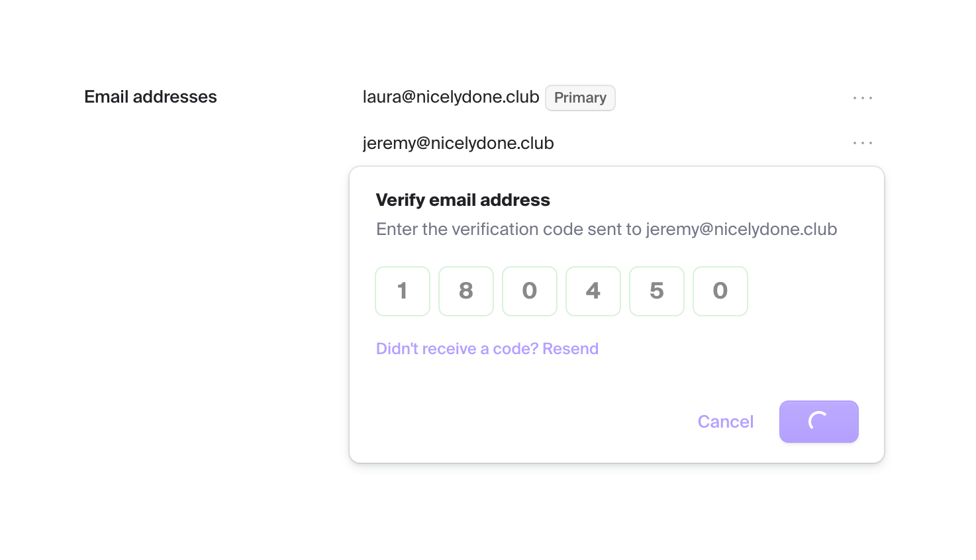Image resolution: width=976 pixels, height=560 pixels.
Task: Click the first code box containing 1
Action: (403, 291)
